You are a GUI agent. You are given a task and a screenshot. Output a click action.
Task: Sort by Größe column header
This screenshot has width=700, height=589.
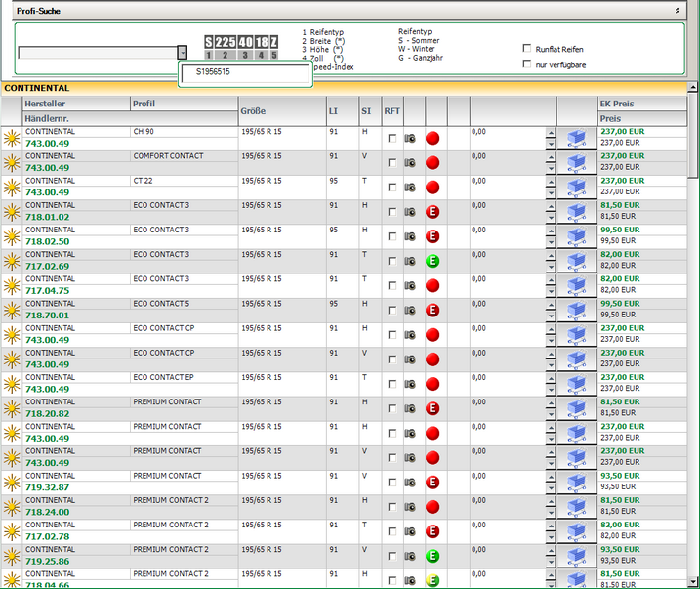282,111
